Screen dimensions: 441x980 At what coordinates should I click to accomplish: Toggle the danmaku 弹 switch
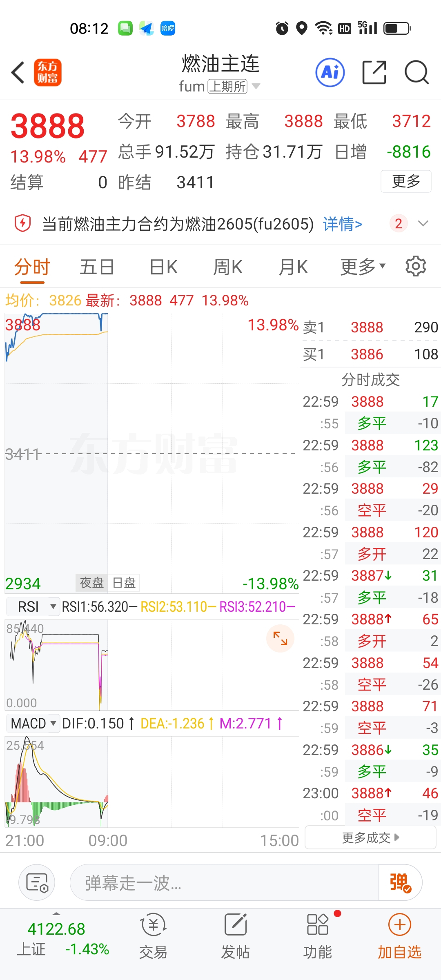(x=400, y=882)
